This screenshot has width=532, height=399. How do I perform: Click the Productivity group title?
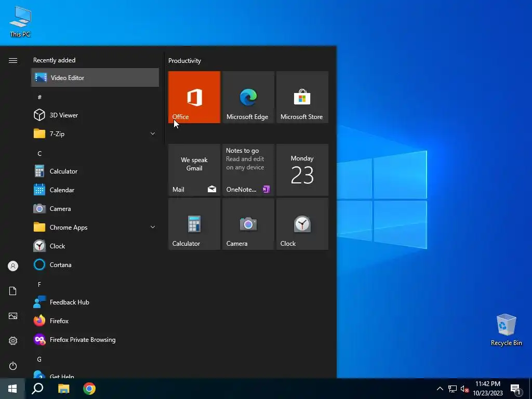(x=184, y=61)
